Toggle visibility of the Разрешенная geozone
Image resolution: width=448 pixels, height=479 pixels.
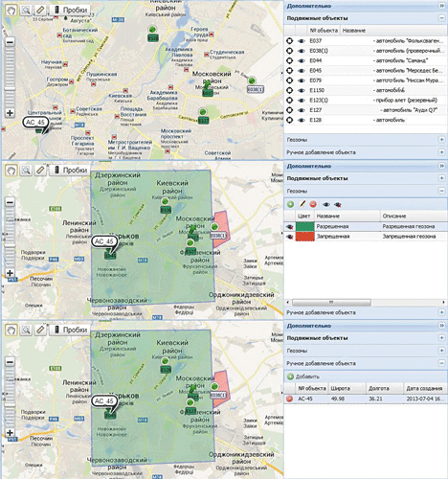coord(290,227)
